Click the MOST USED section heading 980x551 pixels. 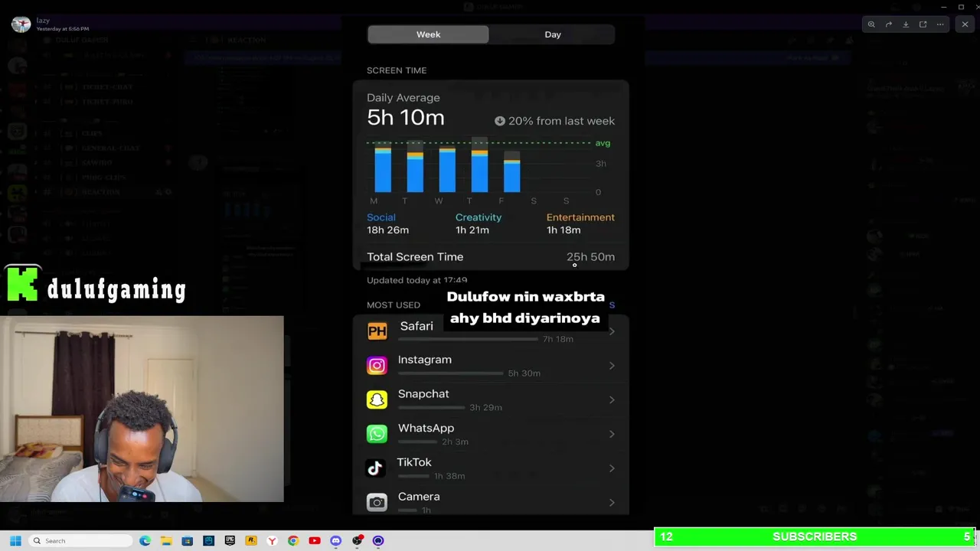[x=394, y=305]
